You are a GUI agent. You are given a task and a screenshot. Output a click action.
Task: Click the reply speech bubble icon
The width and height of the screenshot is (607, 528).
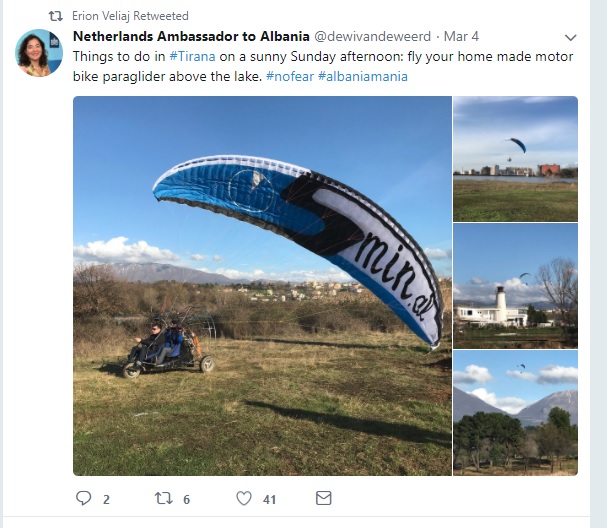tap(83, 498)
